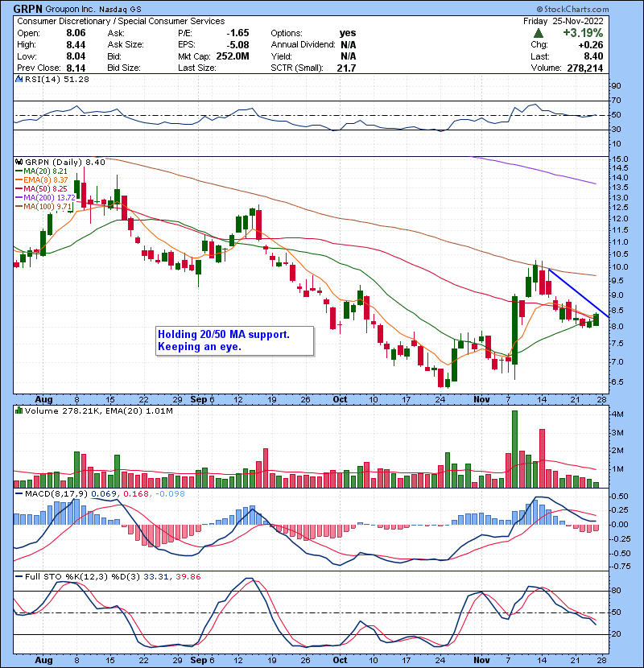
Task: Click the 4M volume axis label
Action: [617, 414]
